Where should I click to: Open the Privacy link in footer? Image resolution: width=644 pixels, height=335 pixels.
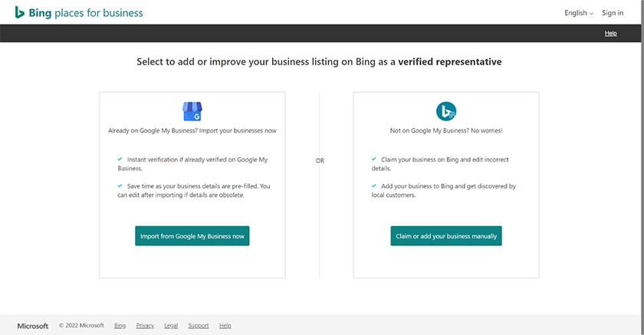(x=145, y=326)
